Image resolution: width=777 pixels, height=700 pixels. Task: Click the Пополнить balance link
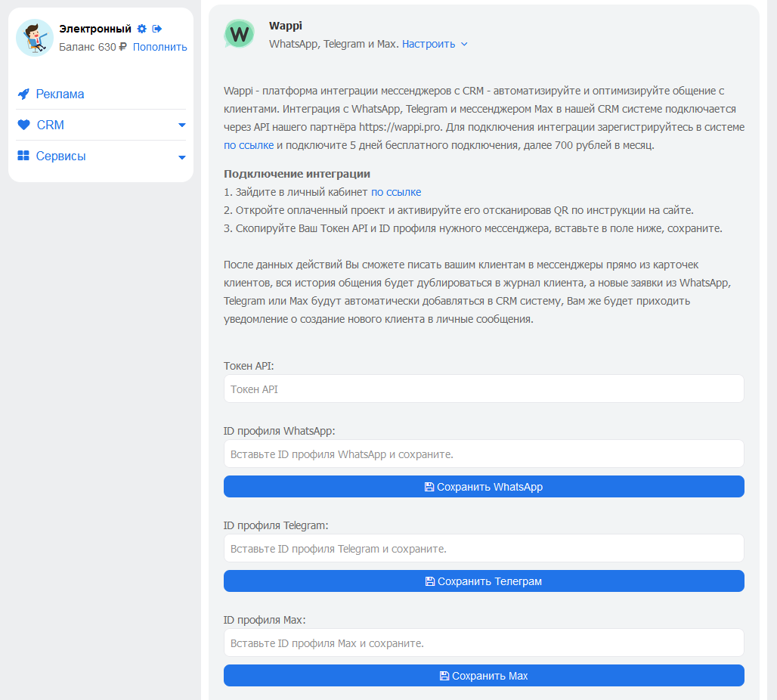click(159, 47)
